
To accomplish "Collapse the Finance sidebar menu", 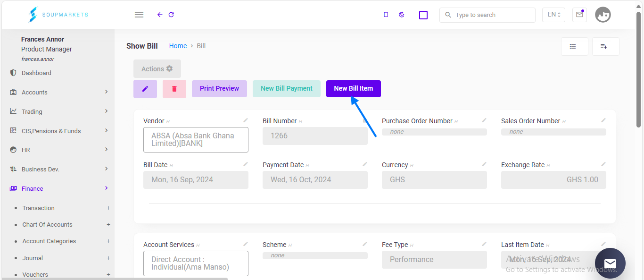I will (59, 188).
